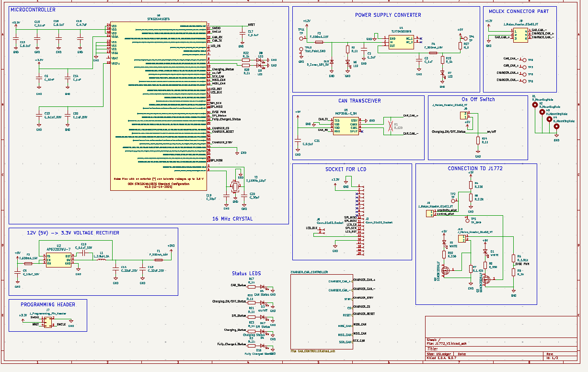Image resolution: width=588 pixels, height=372 pixels.
Task: Click mounting hole H1 symbol
Action: 535,105
